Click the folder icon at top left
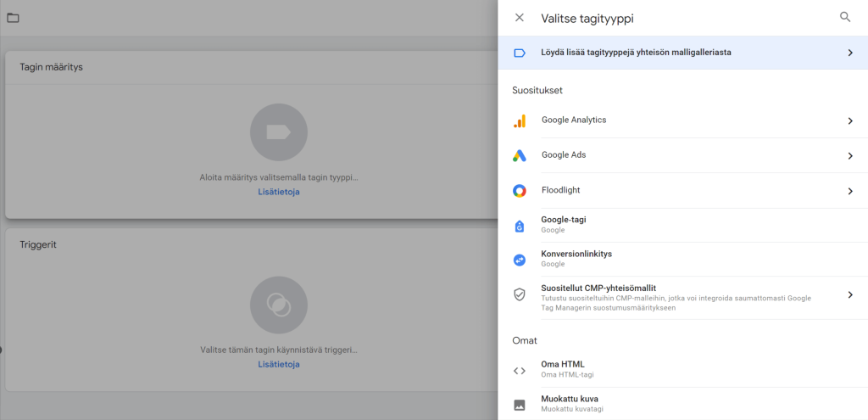Image resolution: width=868 pixels, height=420 pixels. (x=13, y=18)
